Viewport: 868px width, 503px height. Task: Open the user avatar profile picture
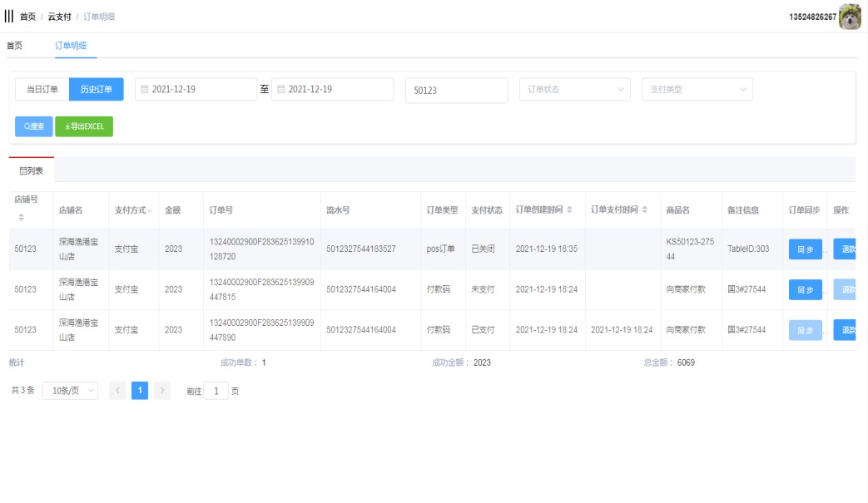click(x=850, y=17)
